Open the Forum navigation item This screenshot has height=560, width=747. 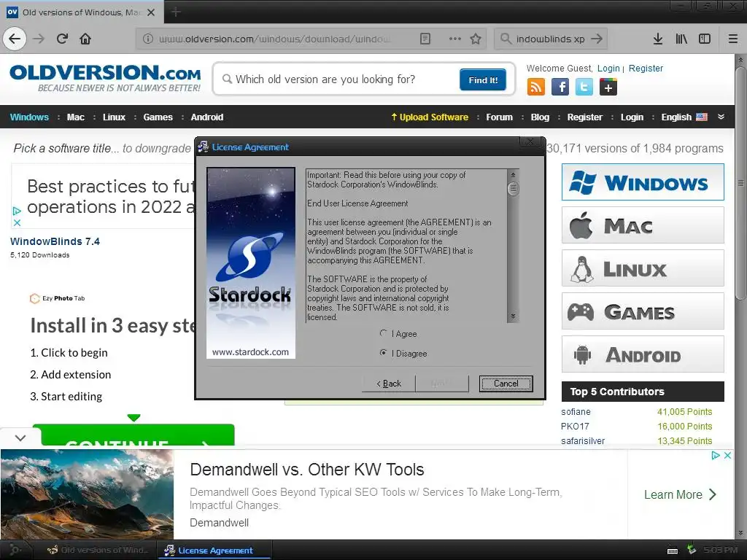tap(499, 117)
